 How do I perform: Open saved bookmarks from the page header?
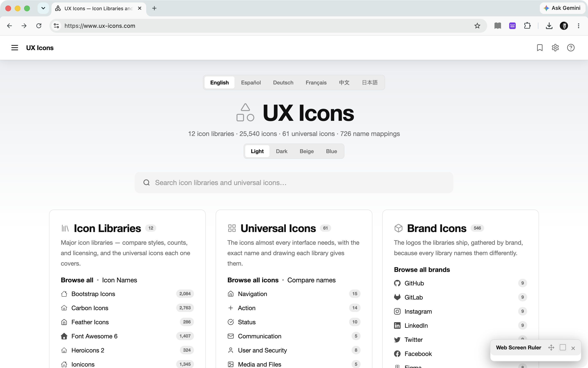tap(540, 48)
